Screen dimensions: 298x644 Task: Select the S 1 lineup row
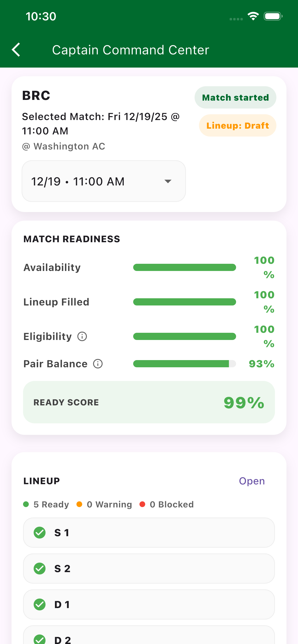click(x=149, y=533)
